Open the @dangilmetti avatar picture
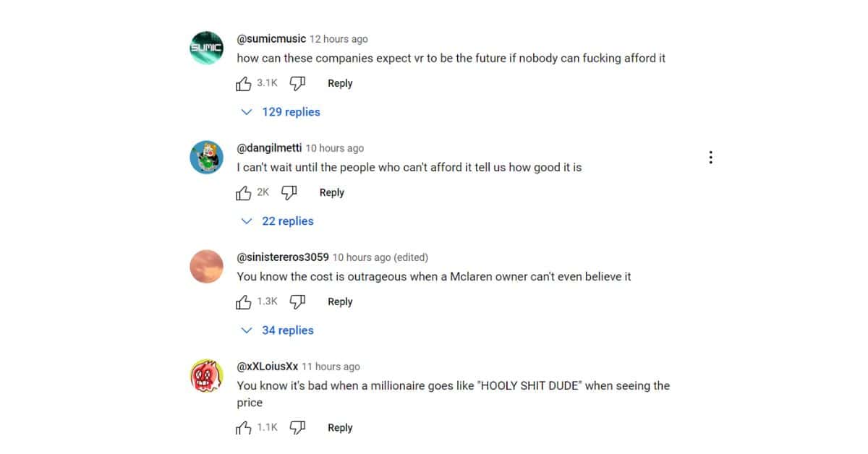Screen dimensions: 868x454 click(x=206, y=158)
